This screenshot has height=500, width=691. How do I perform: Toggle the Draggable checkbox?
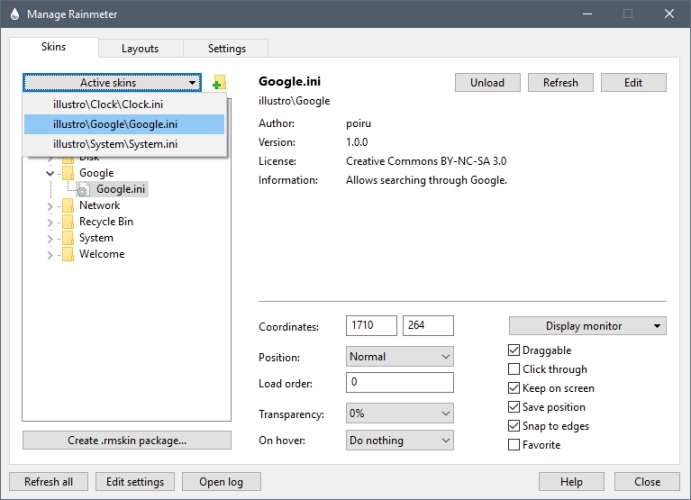click(x=514, y=350)
